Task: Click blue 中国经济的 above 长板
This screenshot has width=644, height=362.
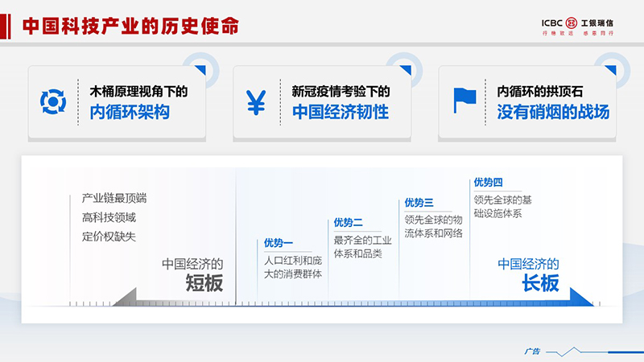Action: click(x=528, y=264)
